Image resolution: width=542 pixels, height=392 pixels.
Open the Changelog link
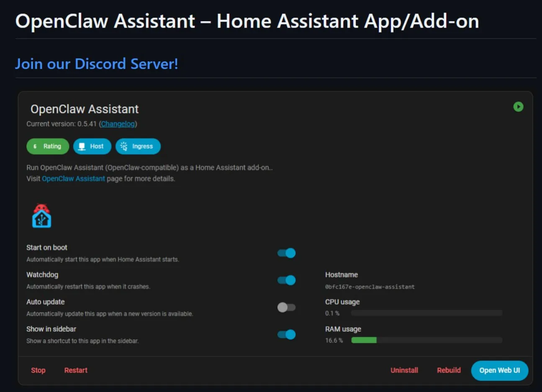click(118, 124)
